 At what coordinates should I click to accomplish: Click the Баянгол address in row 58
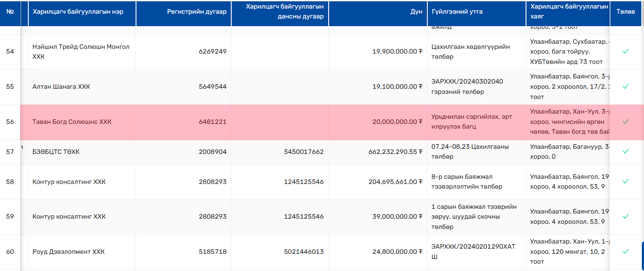pyautogui.click(x=570, y=182)
